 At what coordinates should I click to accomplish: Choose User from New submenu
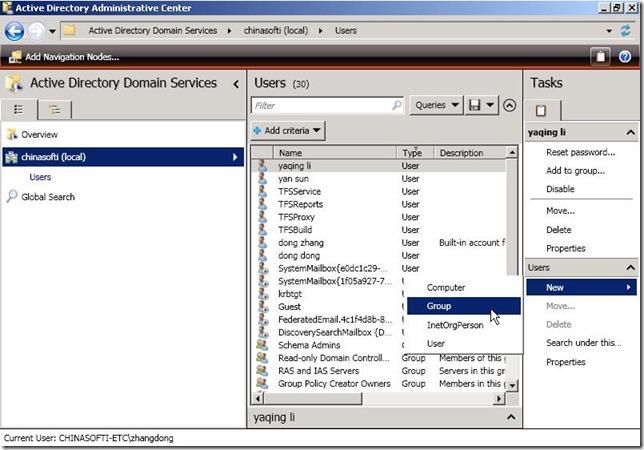coord(464,344)
